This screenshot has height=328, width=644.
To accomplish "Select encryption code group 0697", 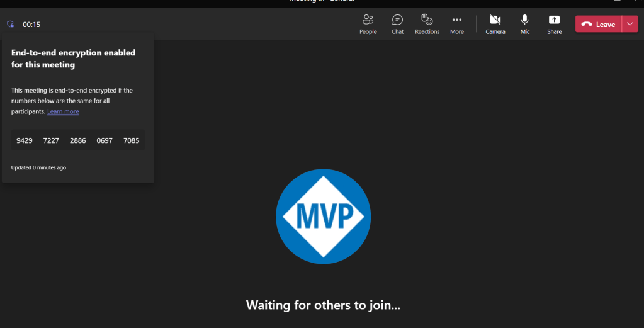I will click(x=105, y=140).
